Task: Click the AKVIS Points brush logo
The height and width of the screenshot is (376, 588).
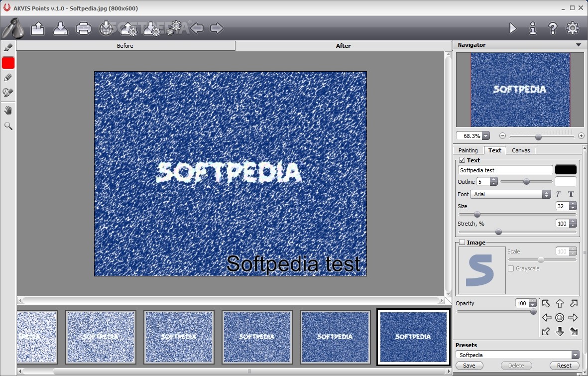Action: point(13,28)
